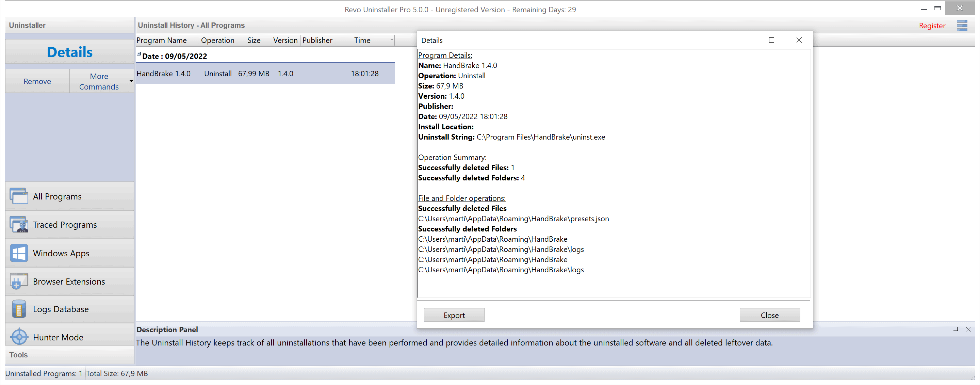
Task: Select the Hunter Mode icon
Action: pyautogui.click(x=19, y=337)
